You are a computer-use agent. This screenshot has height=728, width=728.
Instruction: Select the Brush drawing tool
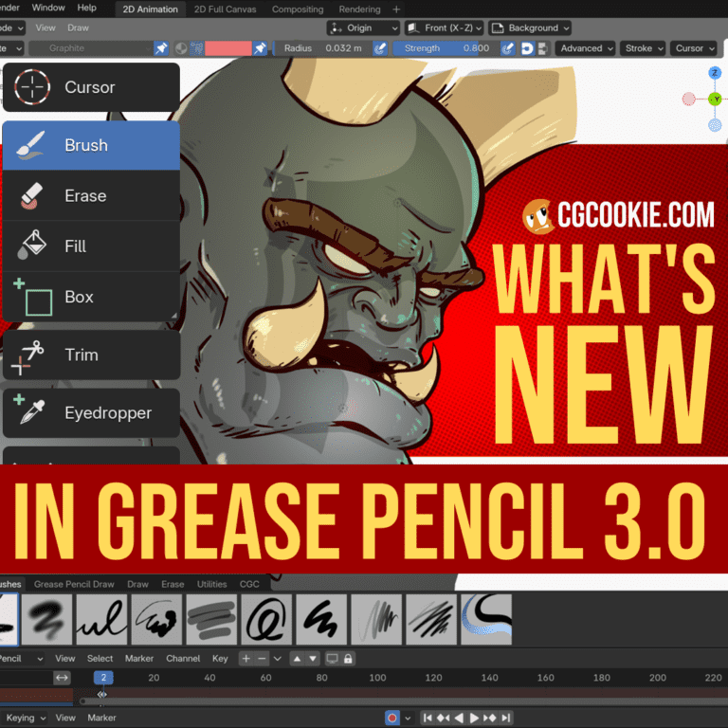(x=90, y=145)
